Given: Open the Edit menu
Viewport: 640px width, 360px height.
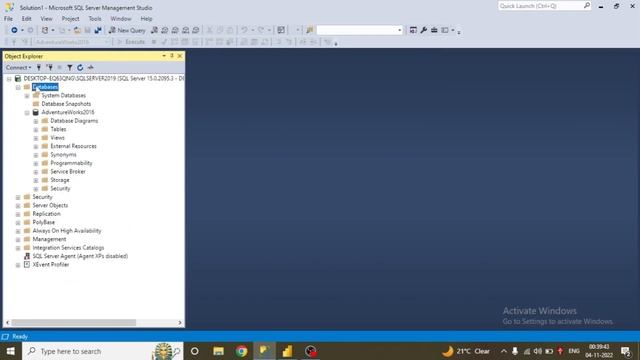Looking at the screenshot, I should click(27, 19).
